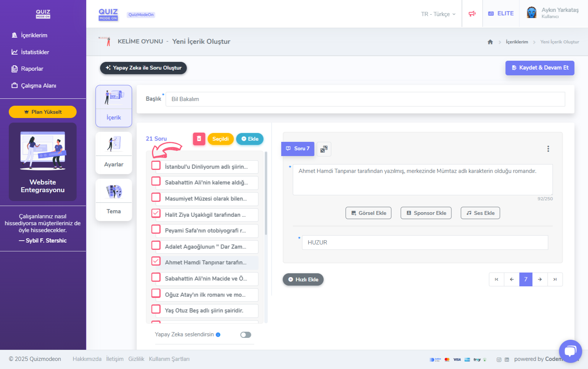This screenshot has width=588, height=369.
Task: Click the dice randomize icon beside Soru 7
Action: (324, 149)
